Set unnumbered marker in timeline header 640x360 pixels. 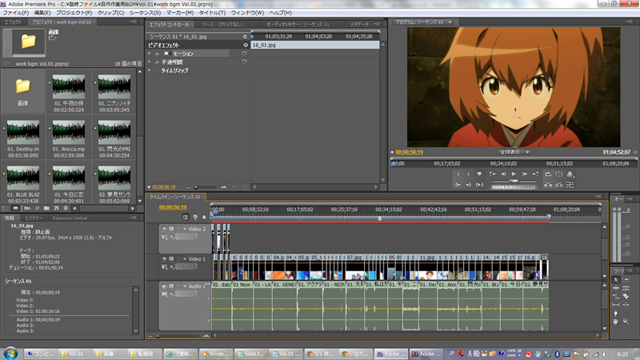point(204,217)
